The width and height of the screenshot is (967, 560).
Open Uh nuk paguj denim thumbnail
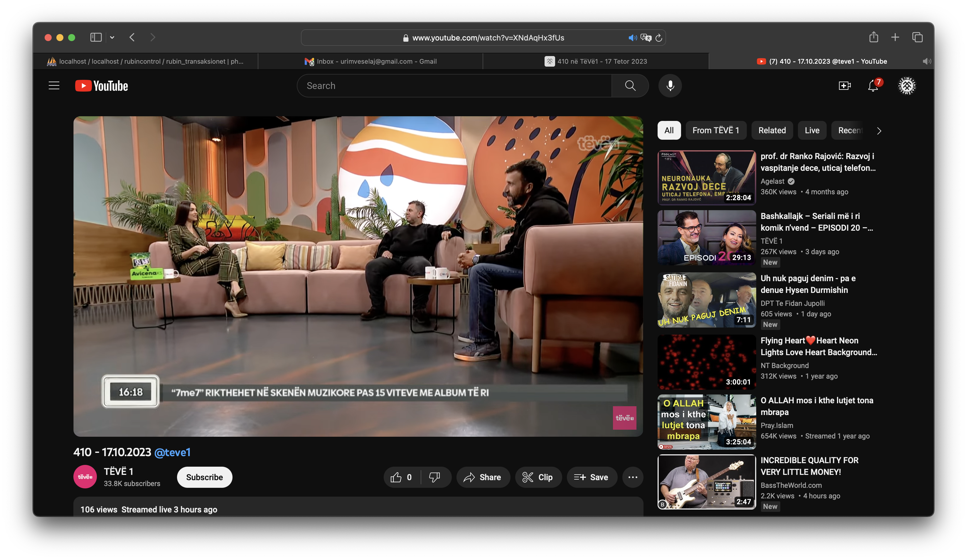[x=706, y=300]
